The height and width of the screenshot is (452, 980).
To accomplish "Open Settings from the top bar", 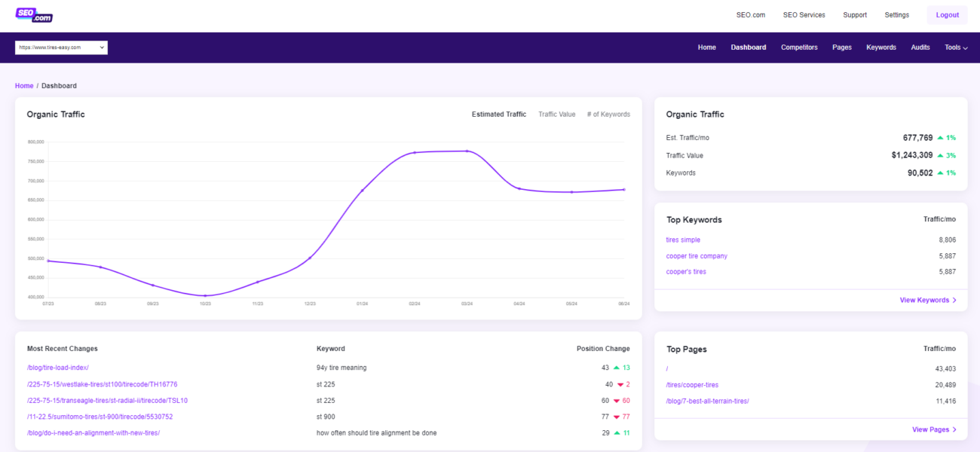I will coord(896,14).
